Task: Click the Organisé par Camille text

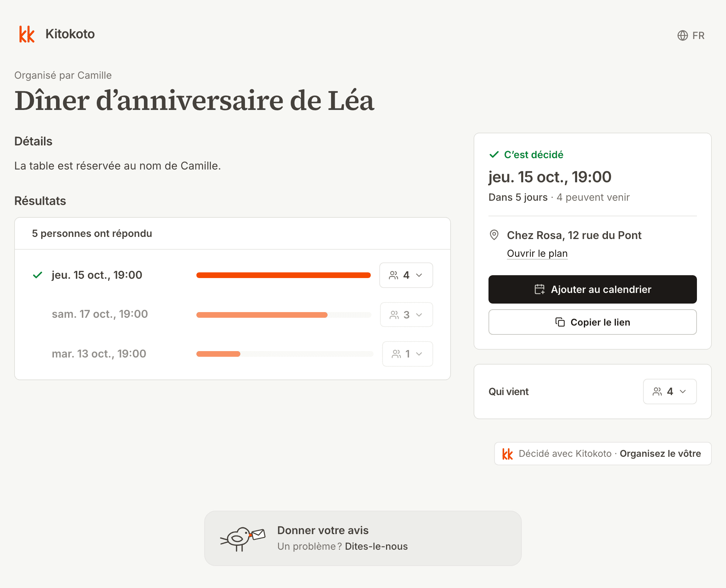Action: [x=63, y=75]
